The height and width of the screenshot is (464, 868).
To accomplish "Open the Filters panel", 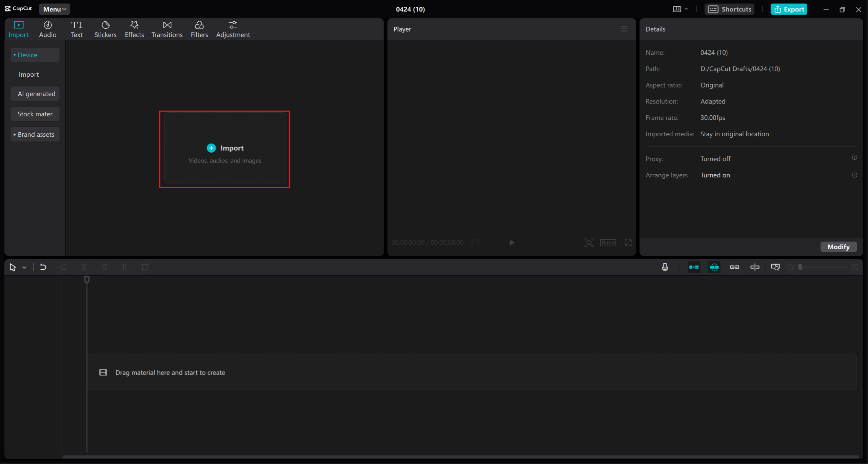I will point(199,29).
